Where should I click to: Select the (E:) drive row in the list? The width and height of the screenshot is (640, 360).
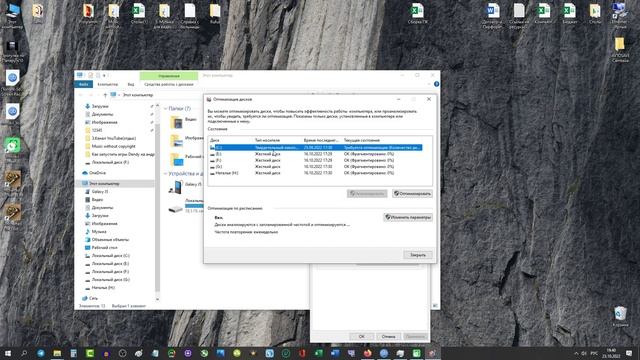[x=316, y=154]
